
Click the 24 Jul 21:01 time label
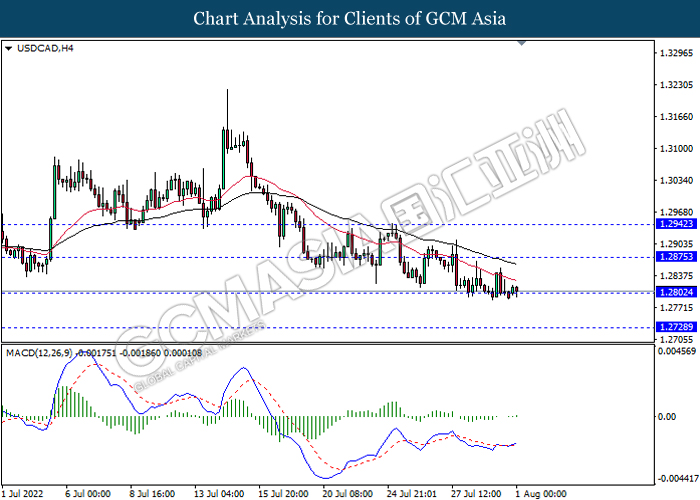[412, 494]
